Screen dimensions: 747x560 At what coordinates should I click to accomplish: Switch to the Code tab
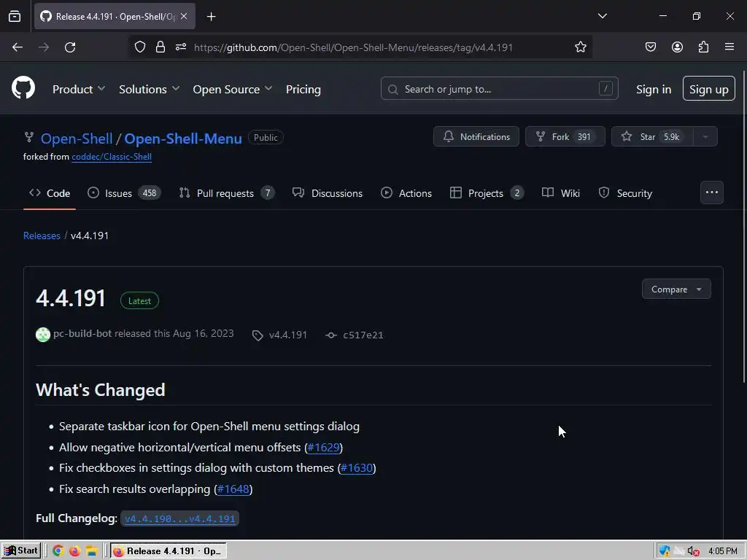[x=50, y=193]
